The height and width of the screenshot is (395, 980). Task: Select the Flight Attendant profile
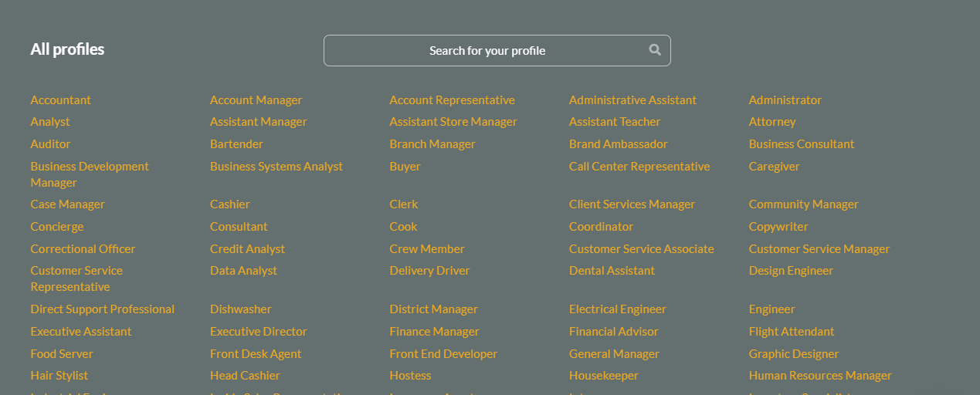(x=791, y=332)
